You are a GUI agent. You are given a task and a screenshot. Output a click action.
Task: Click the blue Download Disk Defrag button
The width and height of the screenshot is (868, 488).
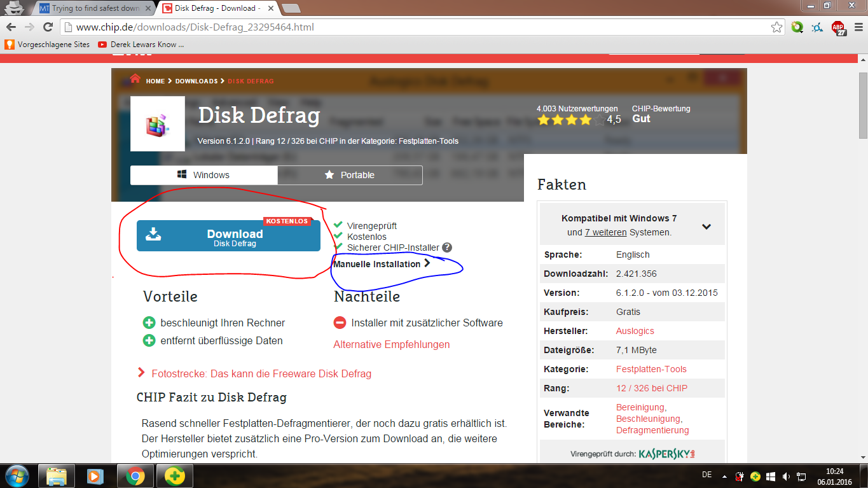(x=228, y=235)
